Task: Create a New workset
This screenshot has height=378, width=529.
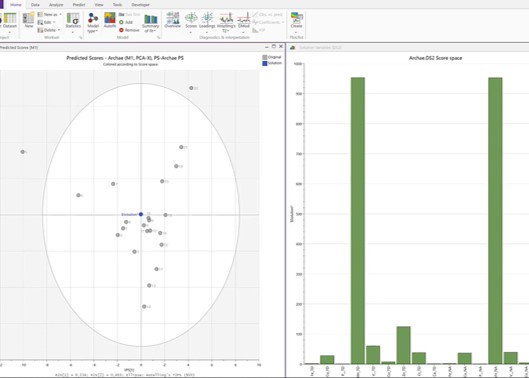Action: (x=29, y=20)
